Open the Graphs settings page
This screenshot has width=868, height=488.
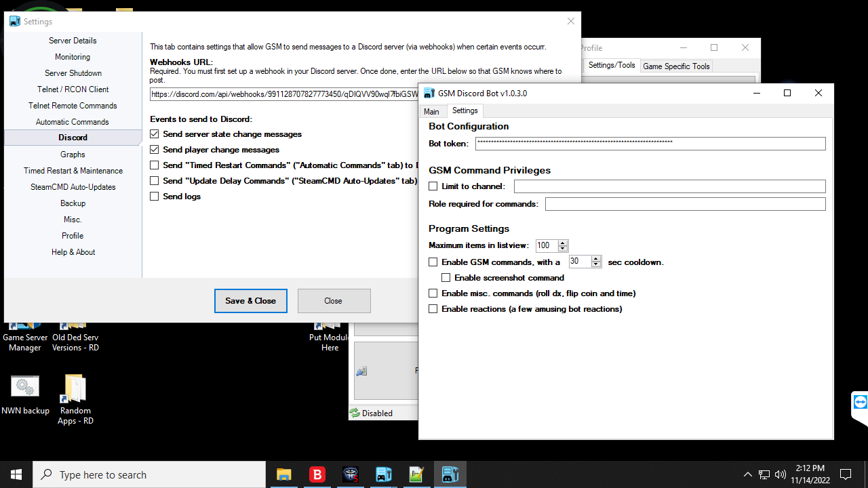[73, 155]
